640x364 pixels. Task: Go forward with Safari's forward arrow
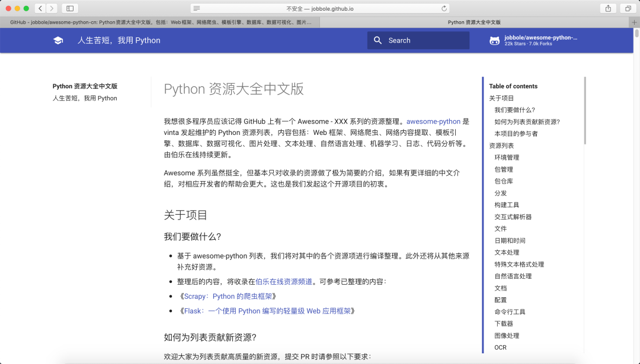click(52, 8)
